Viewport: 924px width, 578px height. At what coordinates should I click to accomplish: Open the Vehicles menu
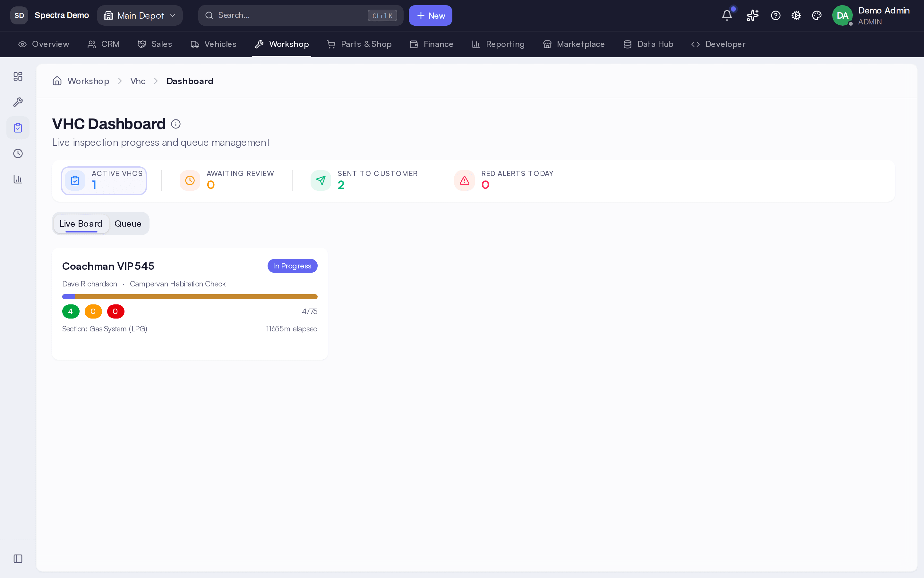point(213,44)
